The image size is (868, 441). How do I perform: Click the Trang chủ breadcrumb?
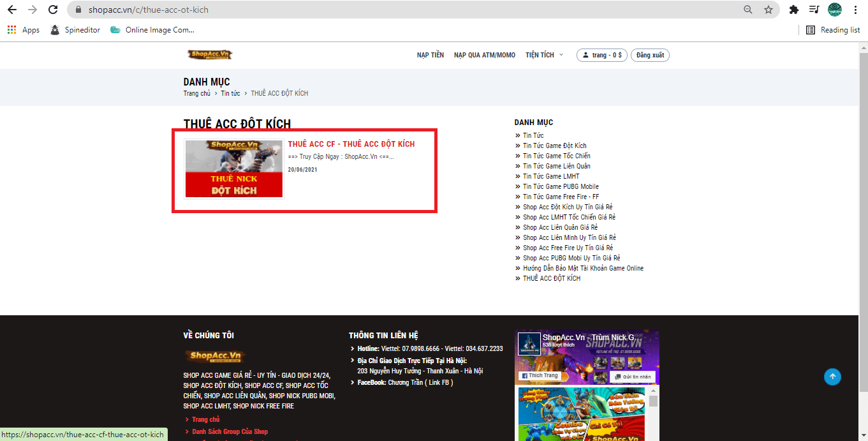pyautogui.click(x=196, y=93)
